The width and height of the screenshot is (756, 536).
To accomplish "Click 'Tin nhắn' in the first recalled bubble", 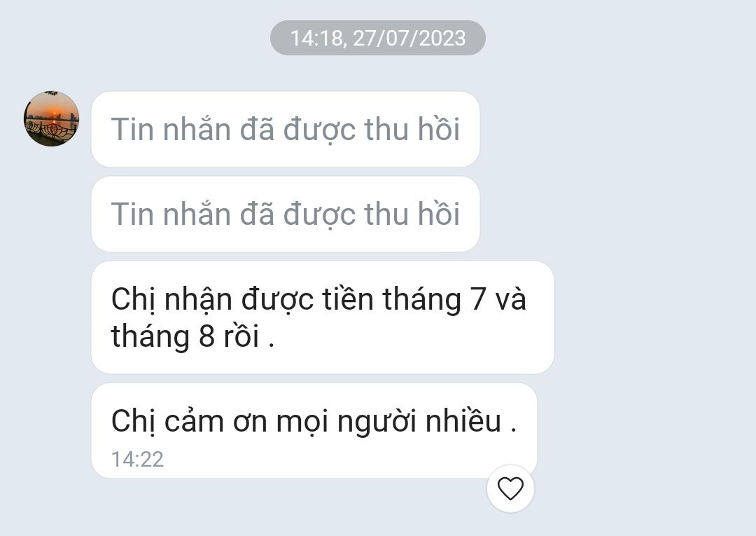I will [171, 130].
